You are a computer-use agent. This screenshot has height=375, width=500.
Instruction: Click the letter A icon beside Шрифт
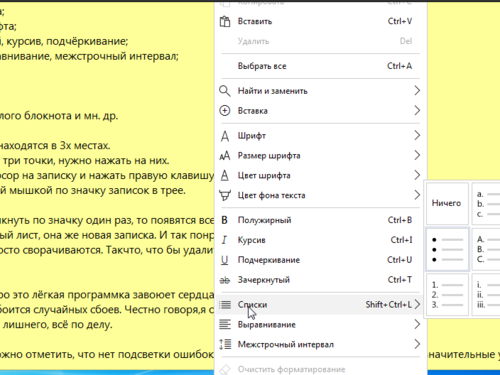225,136
